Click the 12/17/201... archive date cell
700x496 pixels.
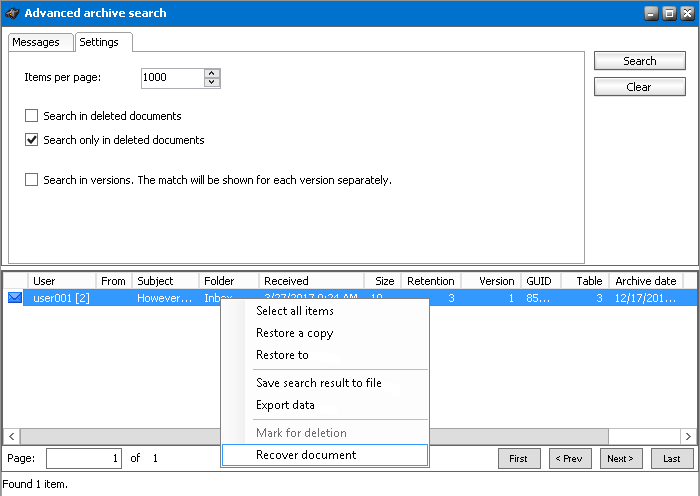click(646, 298)
